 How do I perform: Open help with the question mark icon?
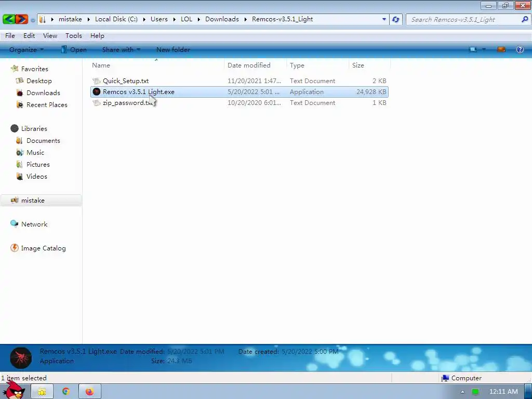click(520, 49)
